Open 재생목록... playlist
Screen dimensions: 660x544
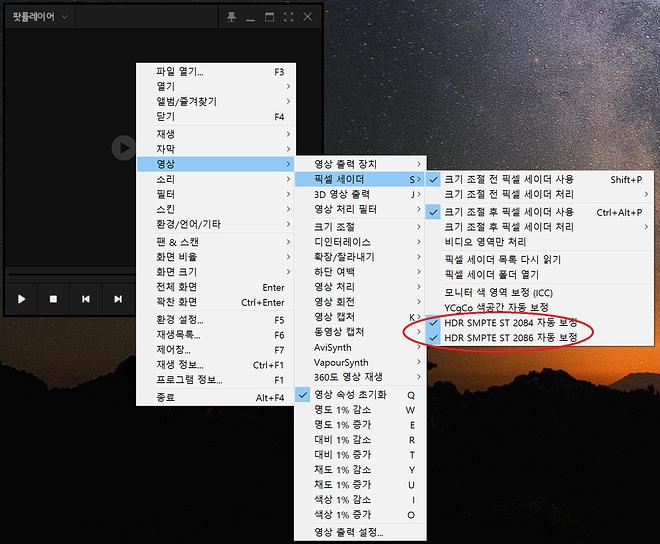click(x=216, y=335)
